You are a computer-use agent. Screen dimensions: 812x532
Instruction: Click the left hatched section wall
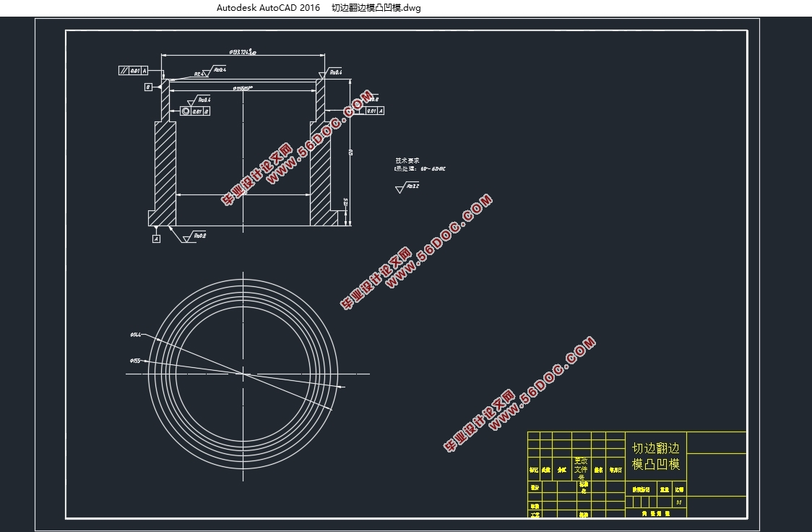click(165, 173)
